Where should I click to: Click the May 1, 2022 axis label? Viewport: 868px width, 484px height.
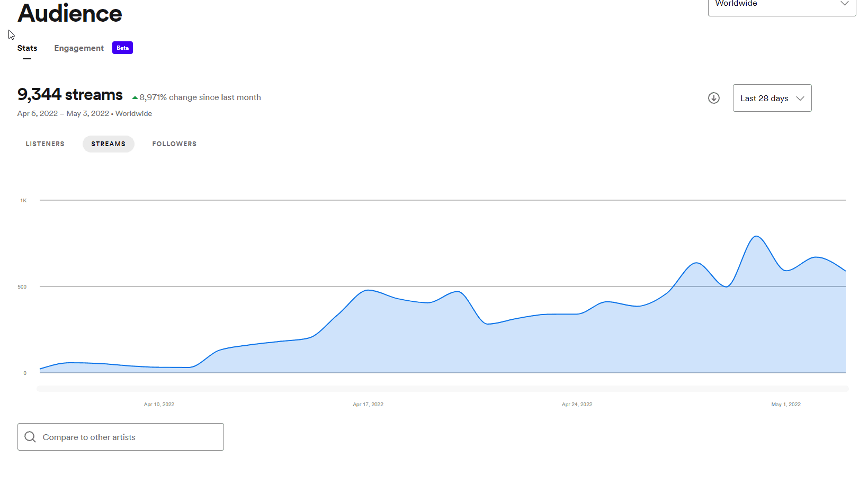[x=785, y=405]
